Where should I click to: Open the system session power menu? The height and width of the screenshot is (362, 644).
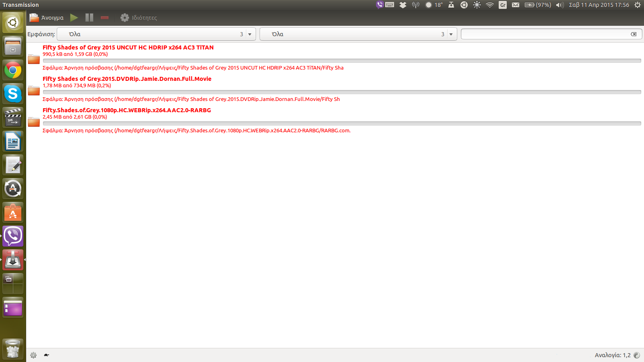pyautogui.click(x=638, y=5)
